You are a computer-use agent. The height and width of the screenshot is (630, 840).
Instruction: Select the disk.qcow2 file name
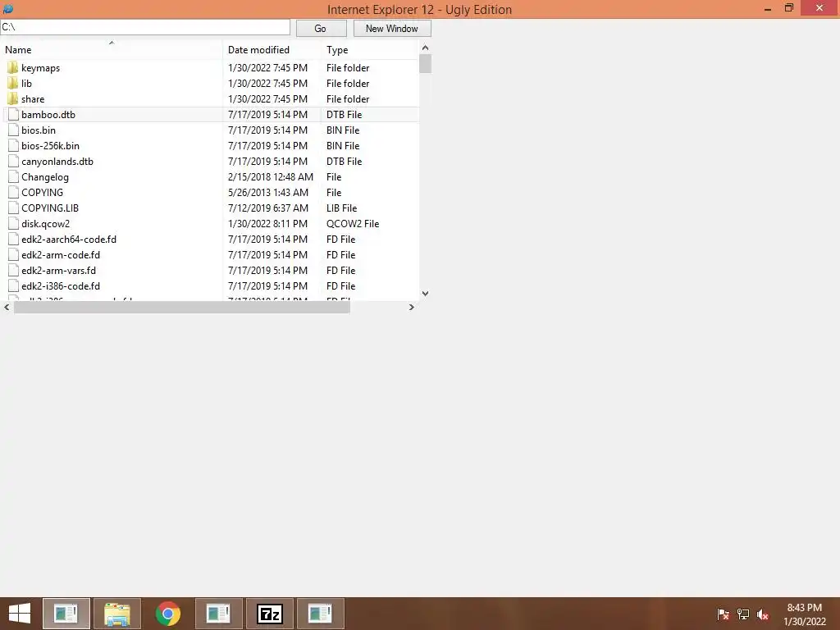tap(46, 223)
